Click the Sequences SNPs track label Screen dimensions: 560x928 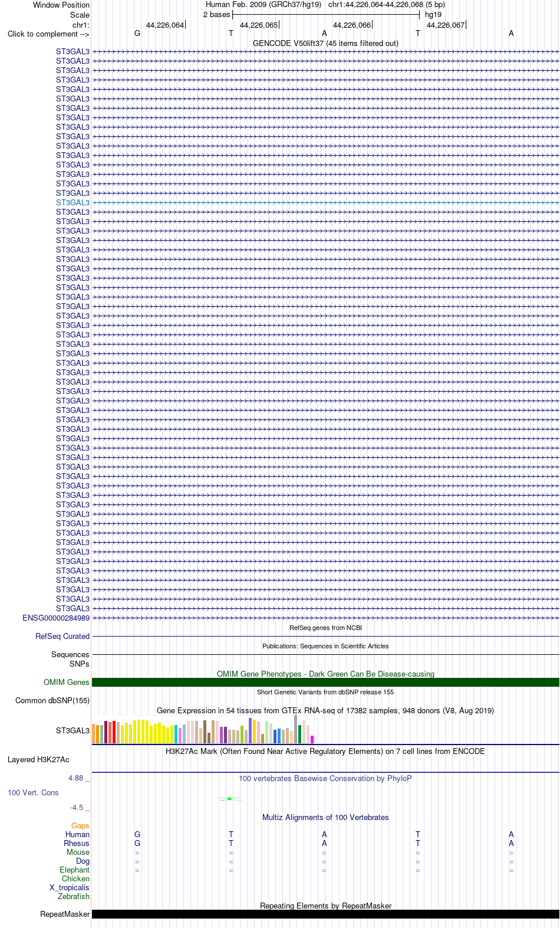(x=70, y=659)
